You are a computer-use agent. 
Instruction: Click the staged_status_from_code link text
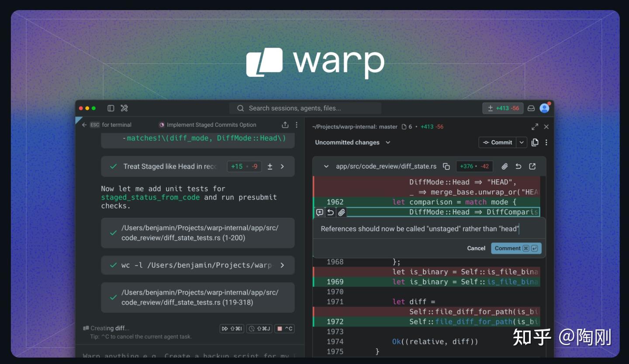point(150,197)
